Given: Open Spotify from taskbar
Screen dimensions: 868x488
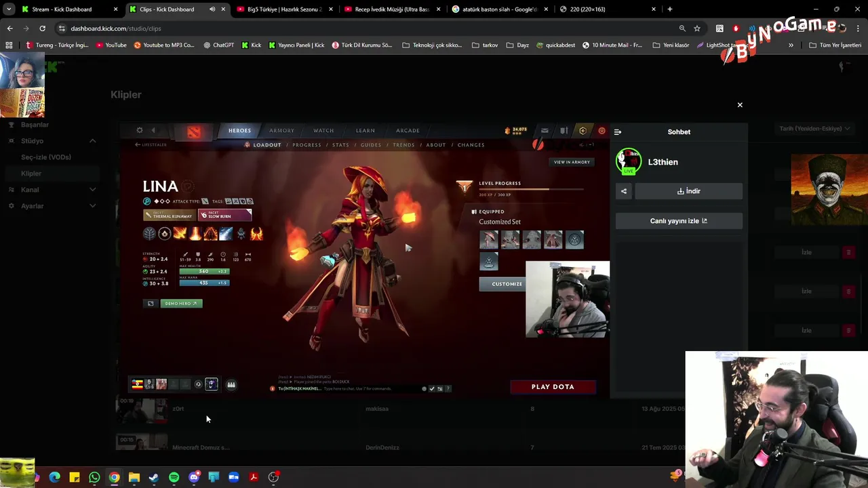Looking at the screenshot, I should (x=174, y=477).
